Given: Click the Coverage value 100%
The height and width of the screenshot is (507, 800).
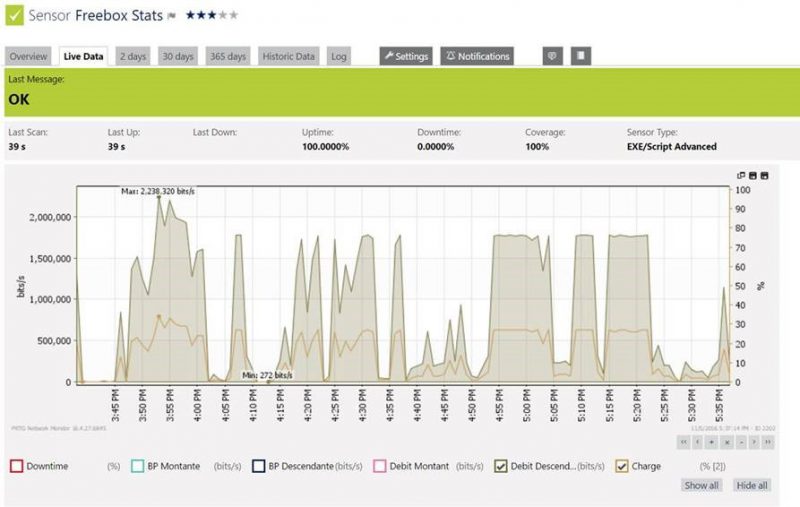Looking at the screenshot, I should click(x=537, y=146).
